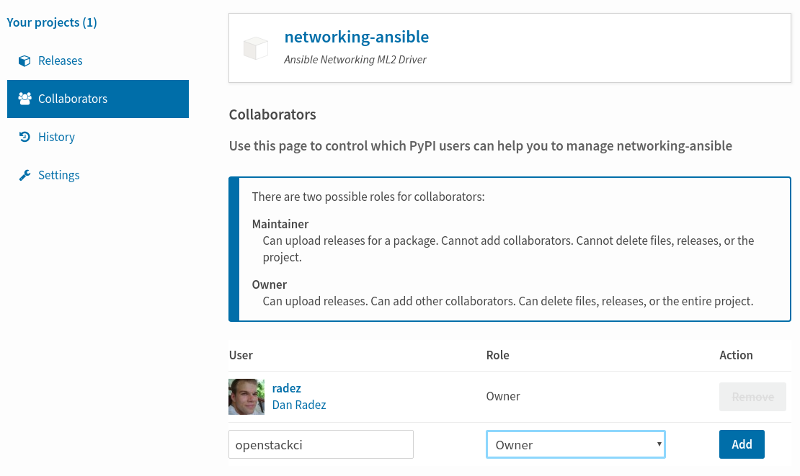This screenshot has height=476, width=800.
Task: Click the role dropdown arrow
Action: pyautogui.click(x=659, y=444)
